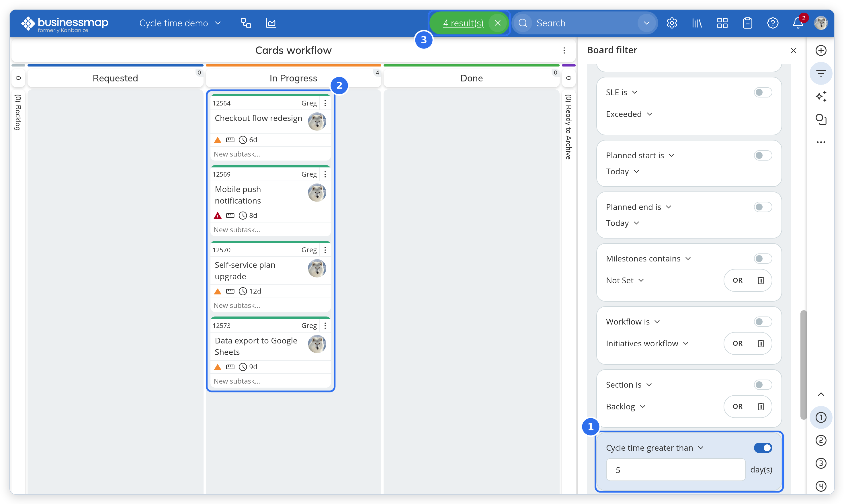
Task: Click the add plus icon in sidebar
Action: coord(821,51)
